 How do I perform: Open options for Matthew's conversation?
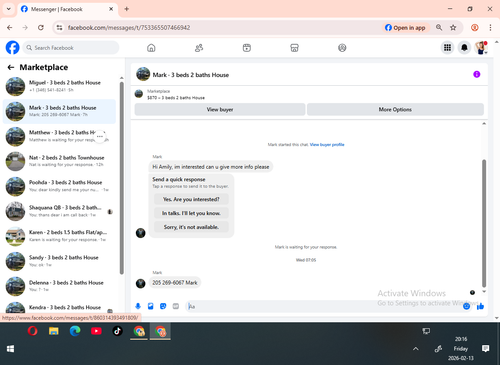[x=100, y=136]
